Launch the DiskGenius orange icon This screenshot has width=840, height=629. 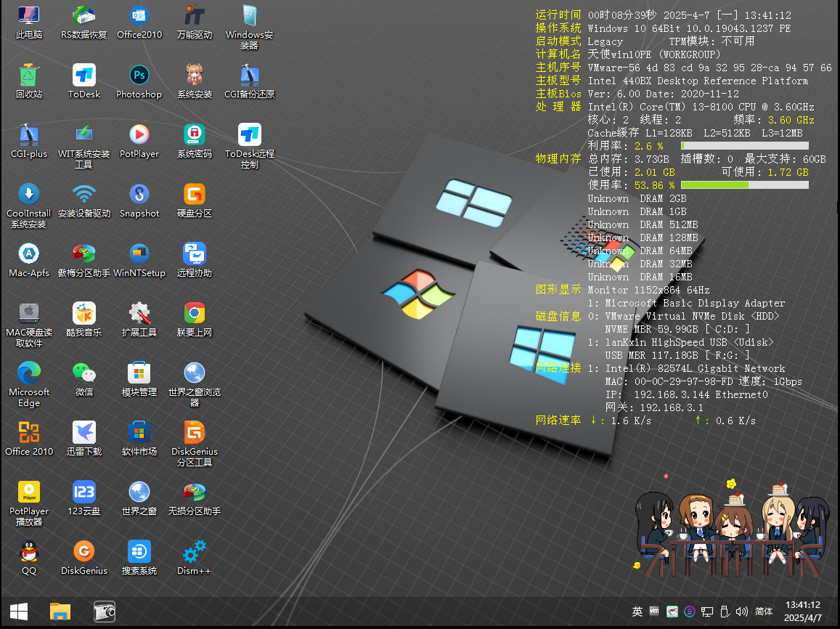click(x=84, y=558)
